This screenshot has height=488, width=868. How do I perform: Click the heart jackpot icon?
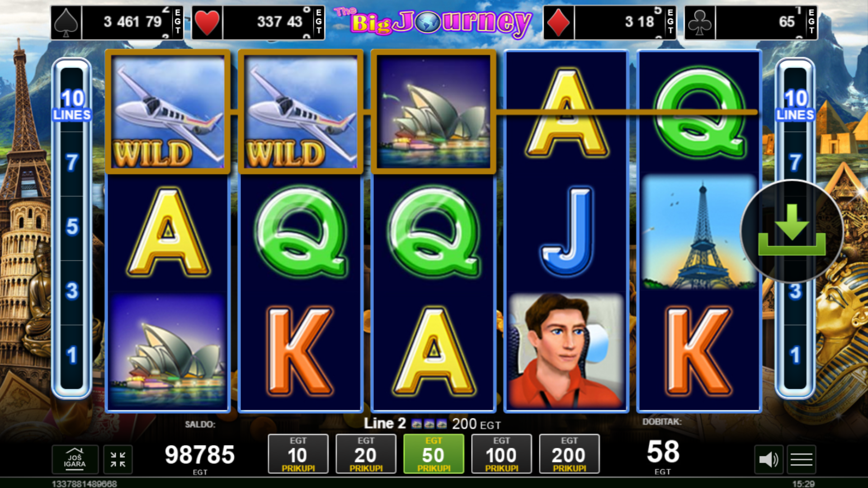207,23
